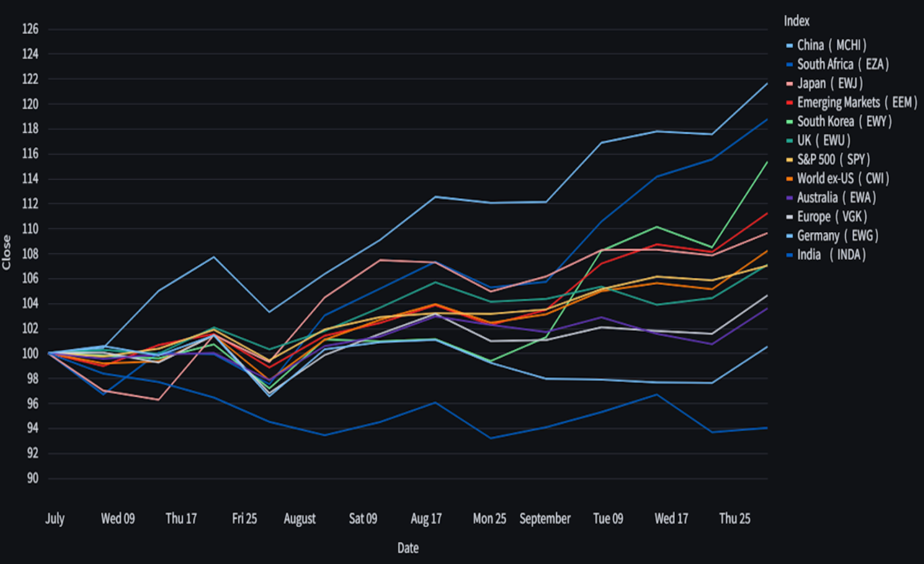Viewport: 924px width, 564px height.
Task: Select S&P 500 (SPY) in the legend
Action: 833,159
